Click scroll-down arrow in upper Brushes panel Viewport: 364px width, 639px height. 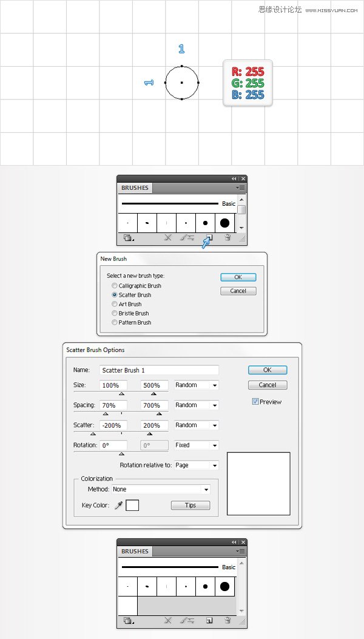(x=241, y=228)
